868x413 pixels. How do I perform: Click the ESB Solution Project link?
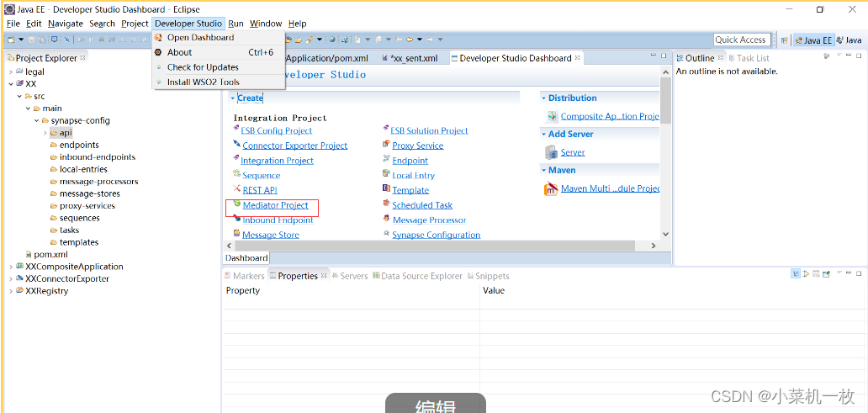tap(429, 130)
